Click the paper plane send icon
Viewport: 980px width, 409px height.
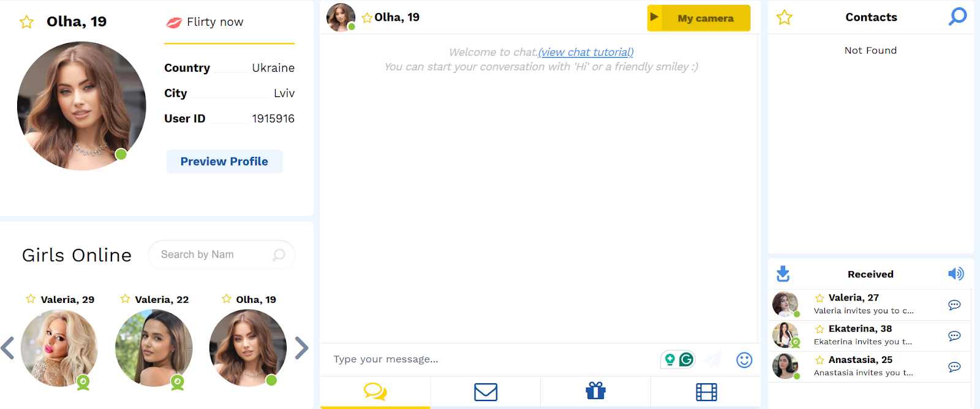tap(712, 359)
